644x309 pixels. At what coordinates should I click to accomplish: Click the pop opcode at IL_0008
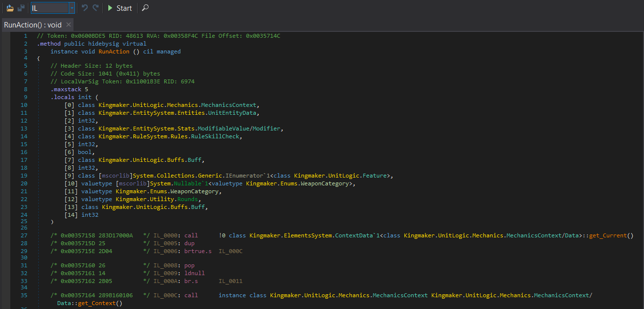(190, 265)
